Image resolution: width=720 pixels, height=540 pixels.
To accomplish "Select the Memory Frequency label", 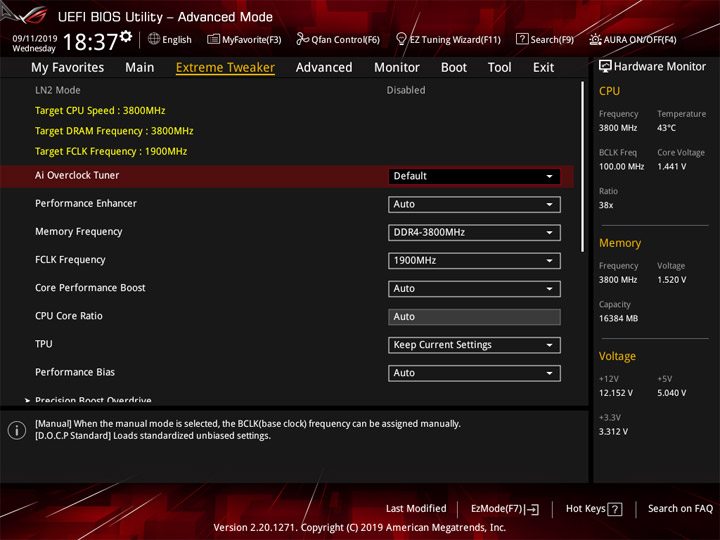I will [x=79, y=232].
